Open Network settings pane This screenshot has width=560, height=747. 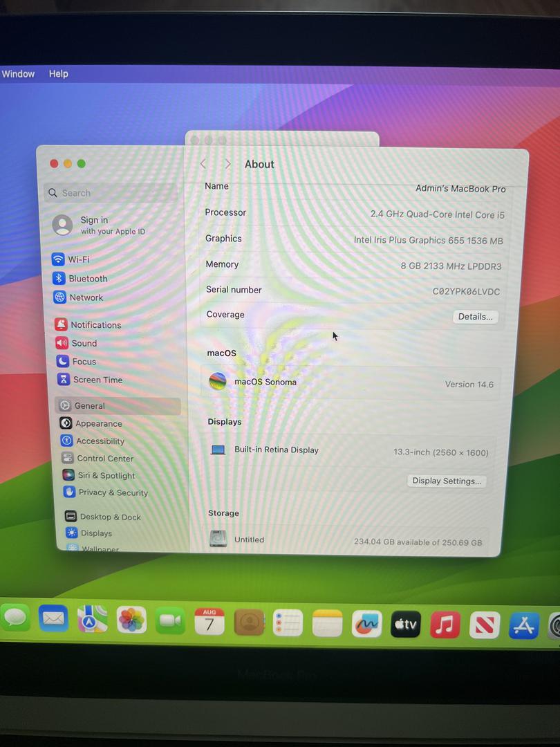tap(86, 297)
